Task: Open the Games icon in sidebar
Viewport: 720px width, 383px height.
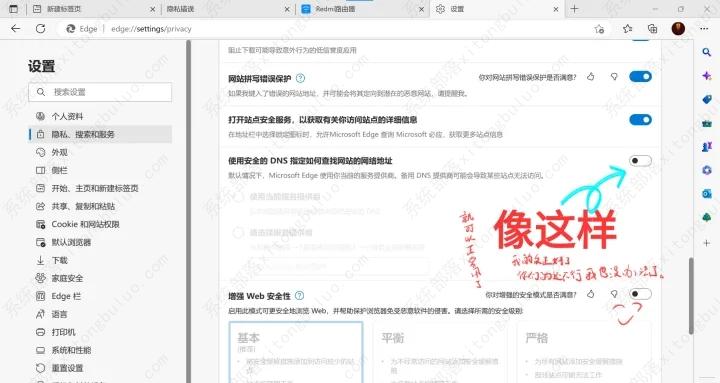Action: pos(707,146)
